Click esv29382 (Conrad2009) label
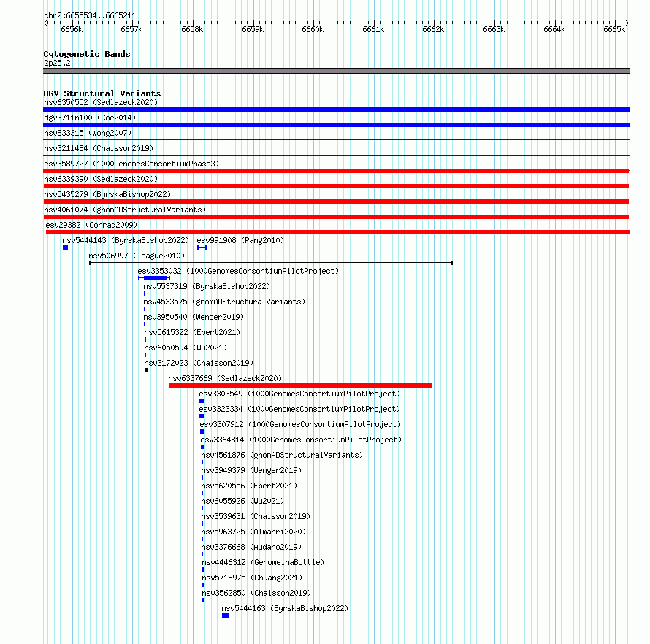The height and width of the screenshot is (644, 650). click(91, 225)
